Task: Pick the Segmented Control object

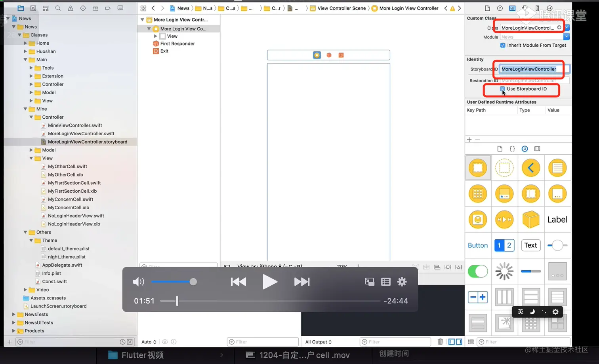Action: coord(504,245)
